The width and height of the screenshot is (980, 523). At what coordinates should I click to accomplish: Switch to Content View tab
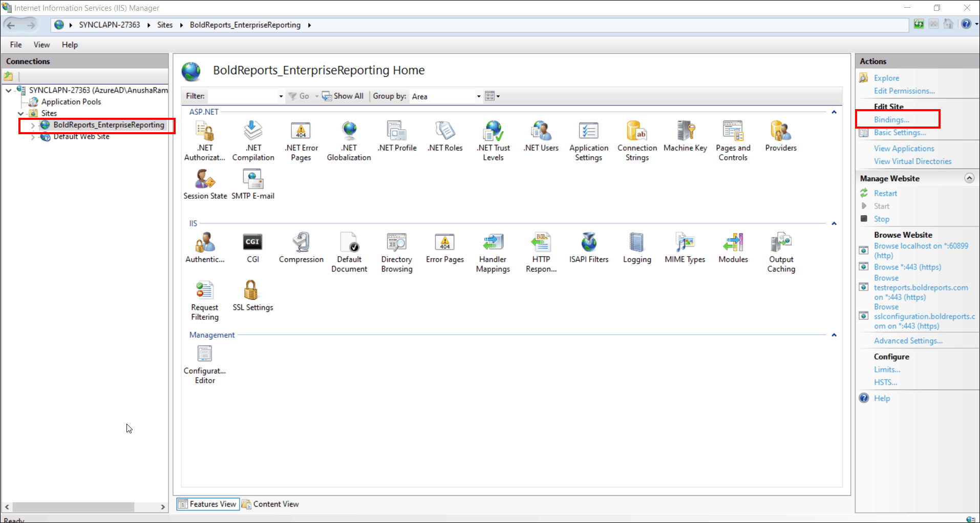pyautogui.click(x=270, y=504)
